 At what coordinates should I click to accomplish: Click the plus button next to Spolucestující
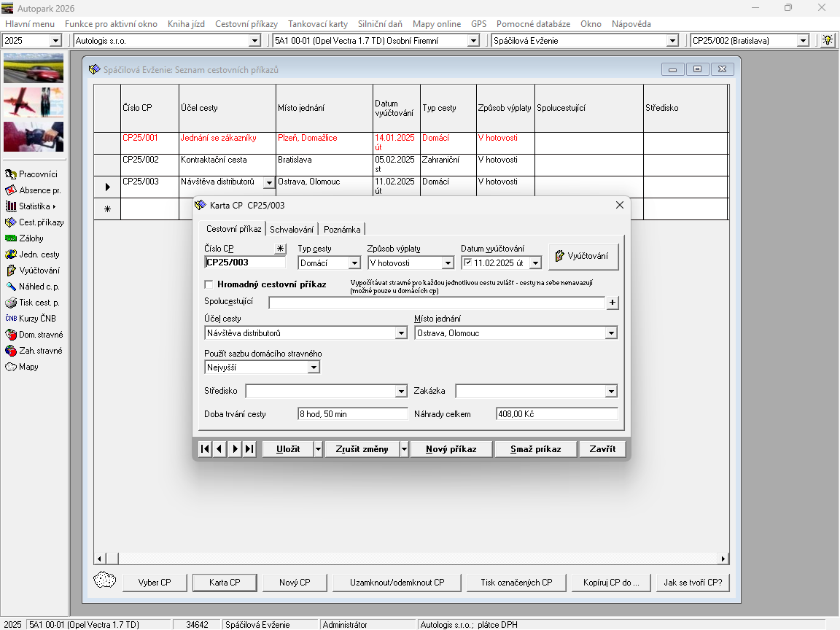click(x=612, y=303)
